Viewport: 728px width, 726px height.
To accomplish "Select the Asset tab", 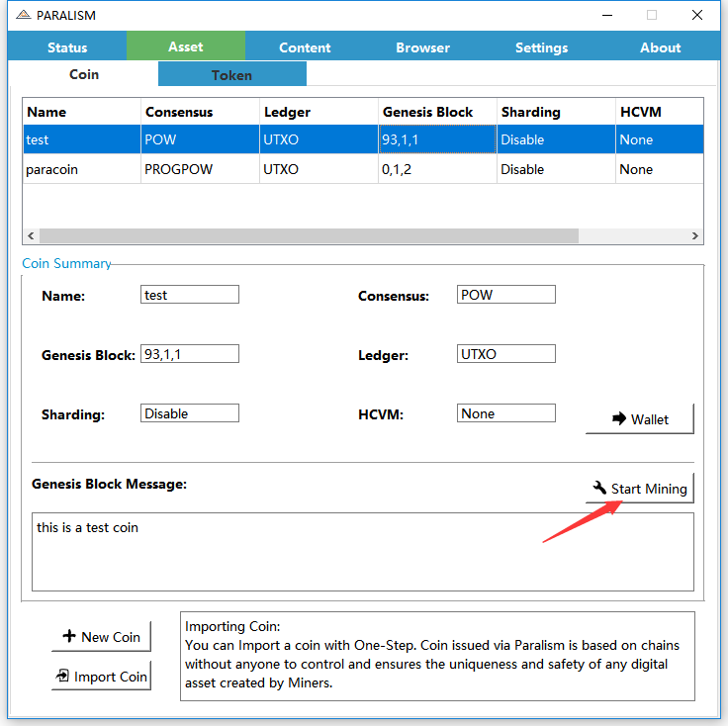I will [x=186, y=45].
